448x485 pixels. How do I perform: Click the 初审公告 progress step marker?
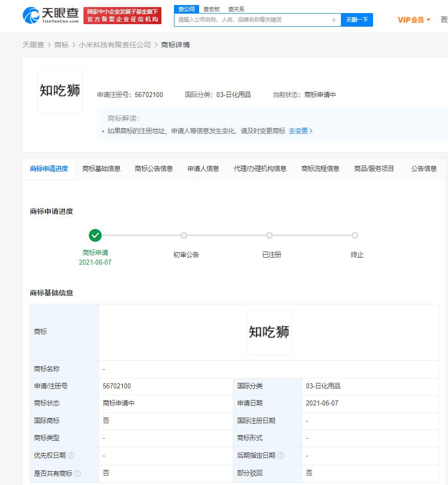click(x=184, y=235)
